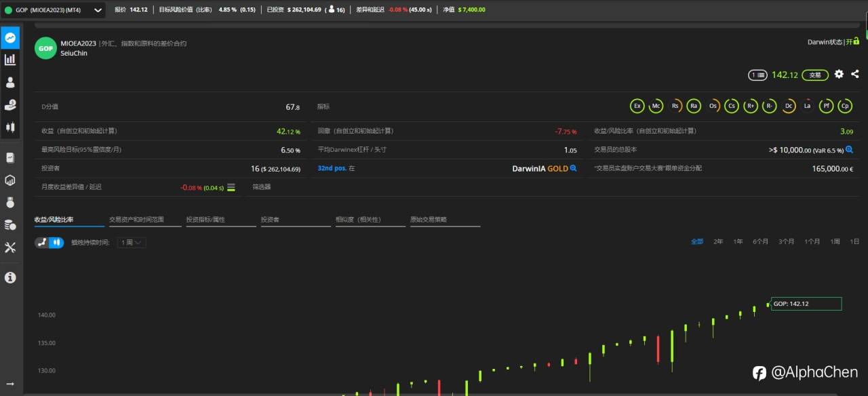Image resolution: width=868 pixels, height=396 pixels.
Task: Click the Ex attribute badge
Action: click(637, 106)
